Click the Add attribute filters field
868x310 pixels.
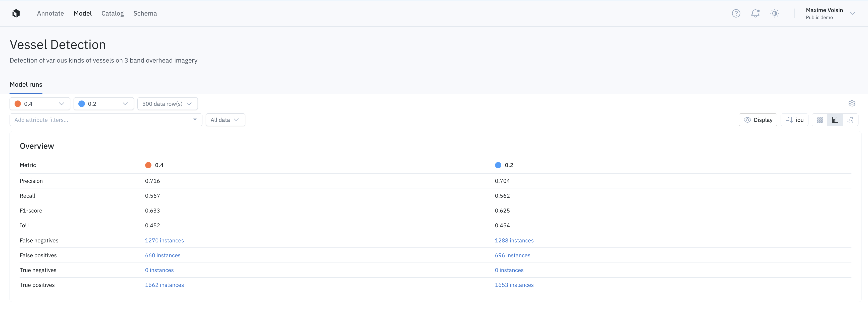101,120
